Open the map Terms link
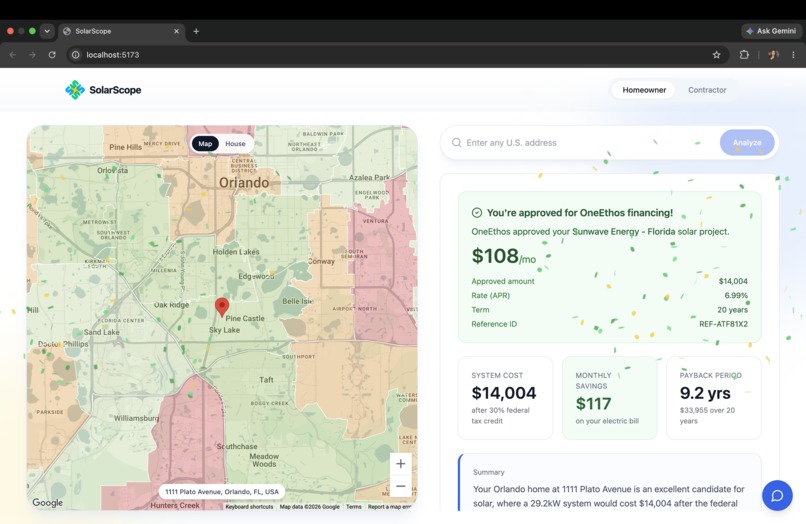 point(353,507)
